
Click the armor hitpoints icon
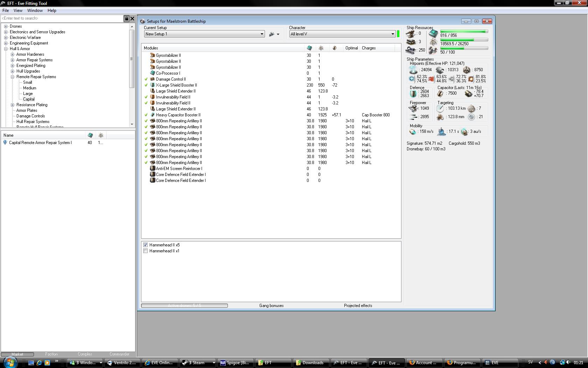[x=440, y=70]
